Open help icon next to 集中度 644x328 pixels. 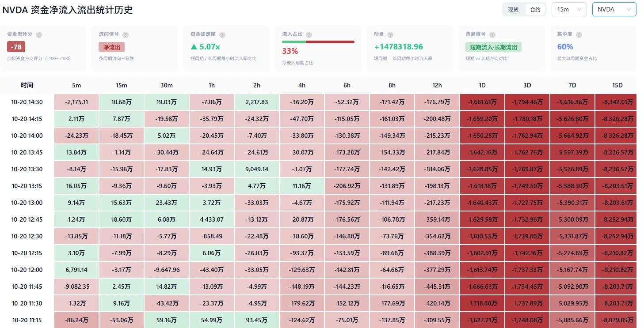click(579, 34)
